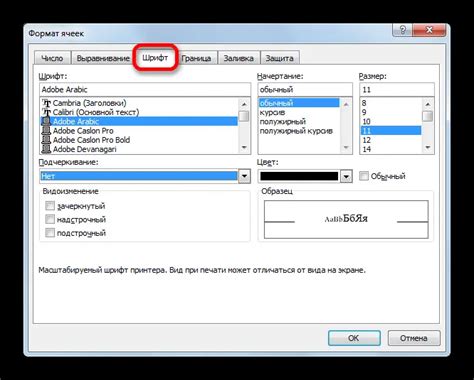
Task: Click the Подчеркивание field showing Нет
Action: (x=139, y=176)
